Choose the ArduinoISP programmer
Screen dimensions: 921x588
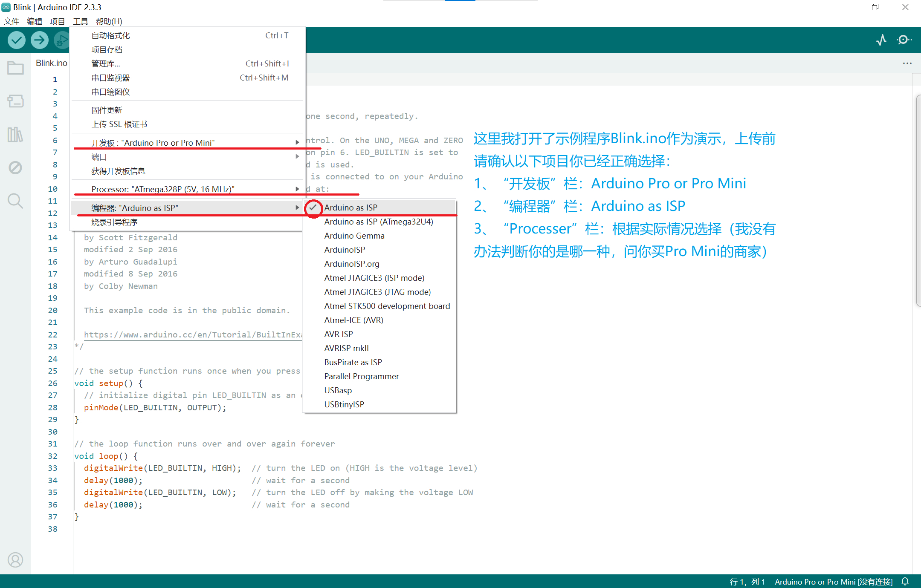click(x=379, y=250)
